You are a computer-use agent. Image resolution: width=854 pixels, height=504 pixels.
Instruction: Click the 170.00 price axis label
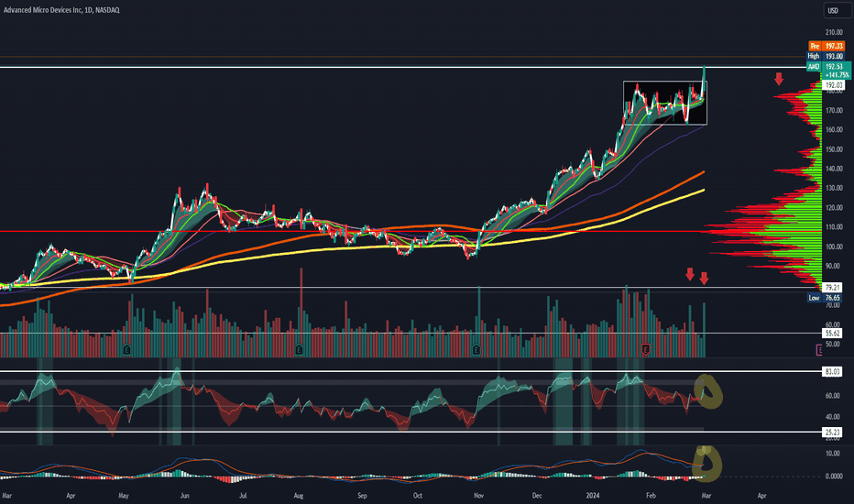pyautogui.click(x=834, y=111)
